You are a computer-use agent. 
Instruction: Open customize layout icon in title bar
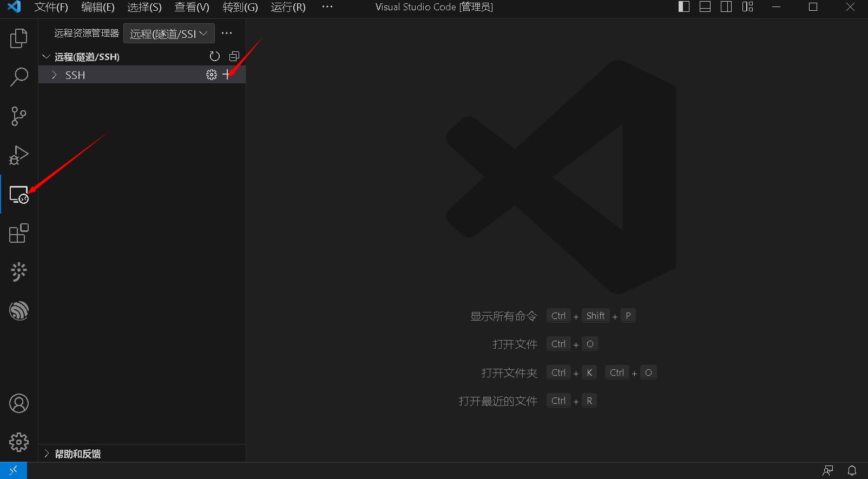coord(747,7)
